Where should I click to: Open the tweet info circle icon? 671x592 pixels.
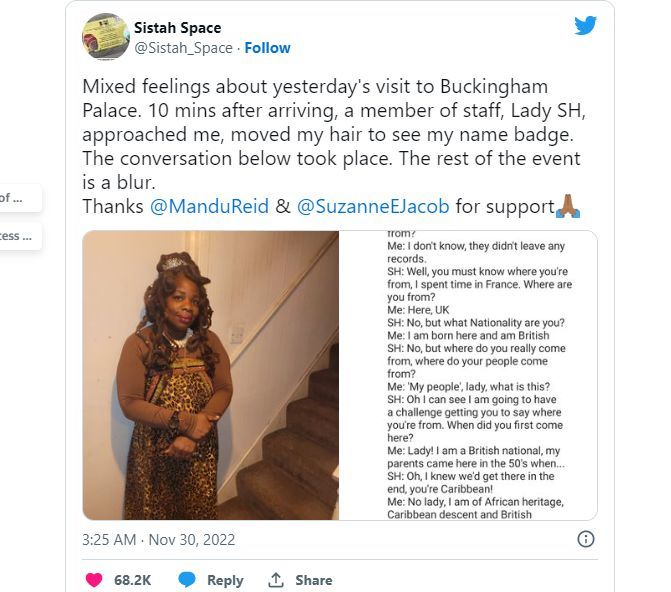[586, 539]
